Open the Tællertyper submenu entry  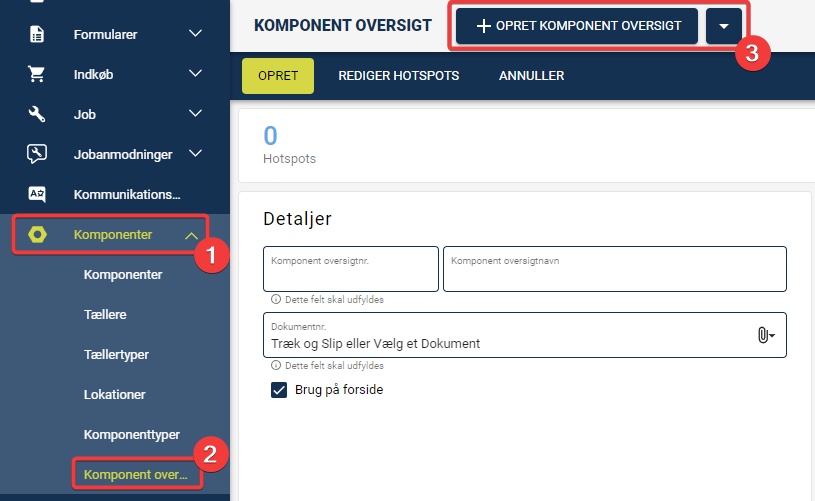point(116,354)
